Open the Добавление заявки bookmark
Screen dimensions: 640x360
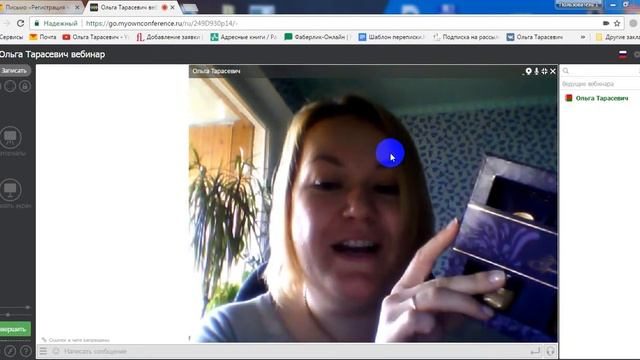pos(168,37)
